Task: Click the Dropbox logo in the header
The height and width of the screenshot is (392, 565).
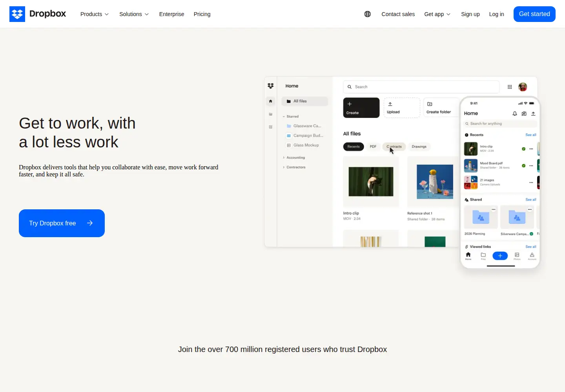Action: 38,14
